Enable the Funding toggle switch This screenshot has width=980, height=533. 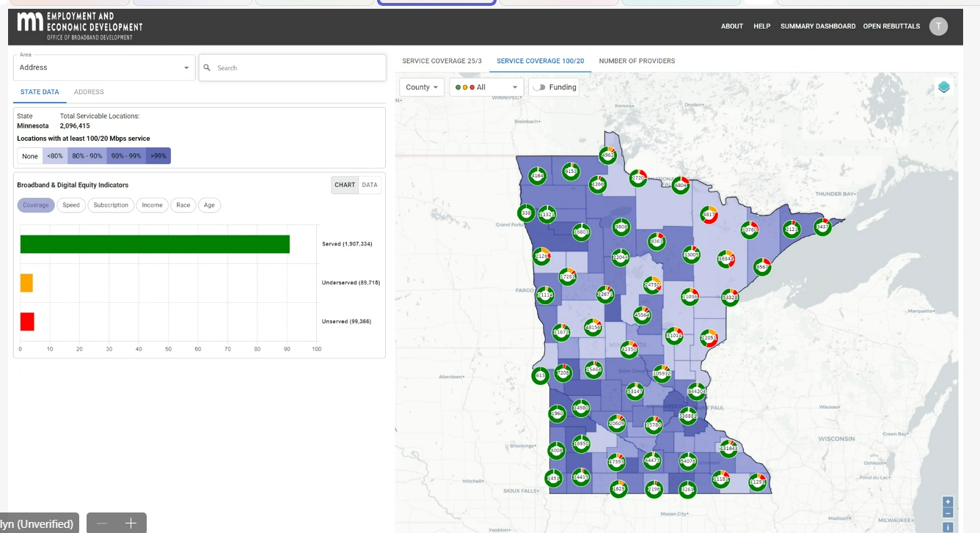(540, 87)
